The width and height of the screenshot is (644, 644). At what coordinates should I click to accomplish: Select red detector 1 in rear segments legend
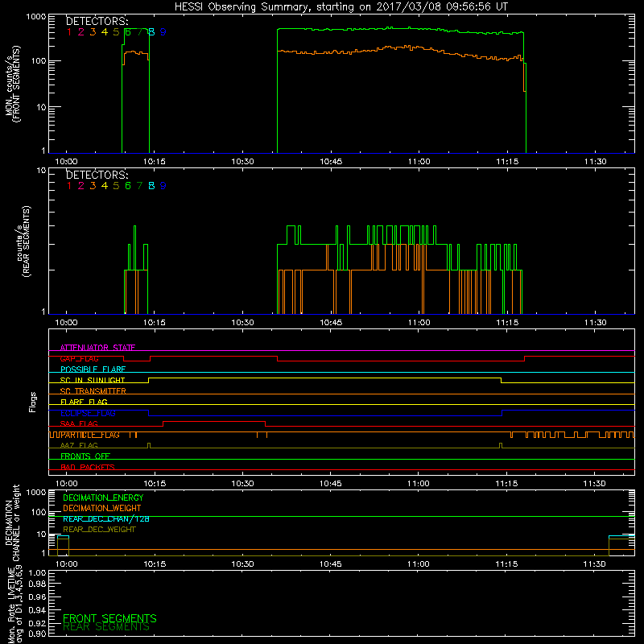(x=69, y=186)
